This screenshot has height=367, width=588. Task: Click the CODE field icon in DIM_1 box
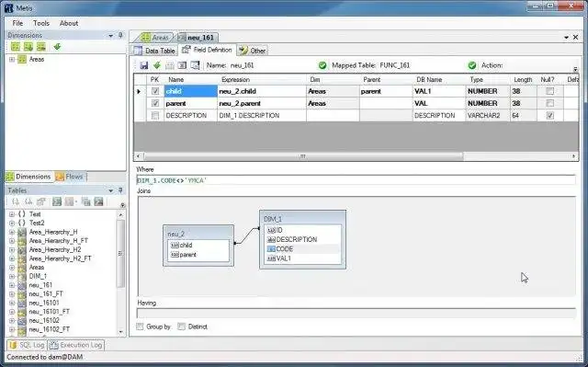tap(271, 248)
